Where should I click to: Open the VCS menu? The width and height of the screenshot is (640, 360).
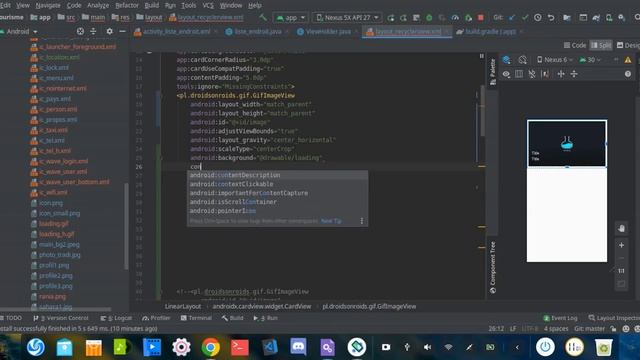point(208,5)
